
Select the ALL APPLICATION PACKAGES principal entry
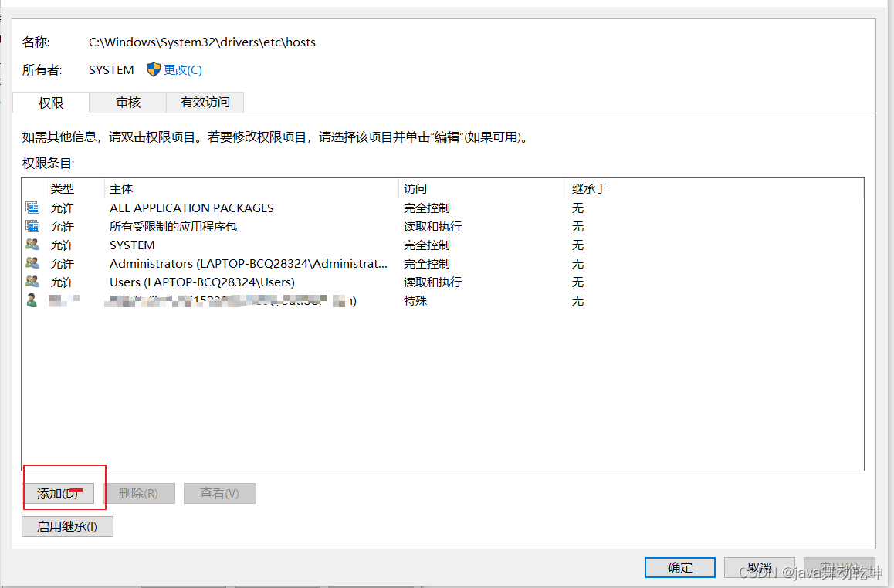(191, 208)
